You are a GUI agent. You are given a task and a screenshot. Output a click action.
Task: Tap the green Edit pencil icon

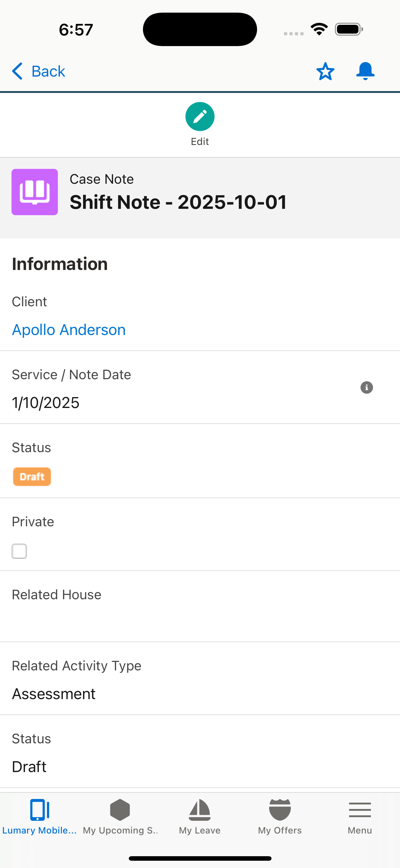pyautogui.click(x=200, y=117)
